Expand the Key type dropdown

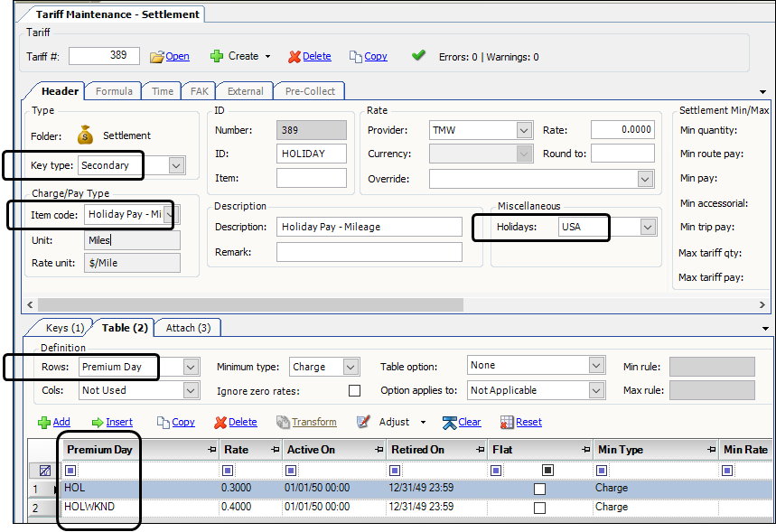coord(176,165)
